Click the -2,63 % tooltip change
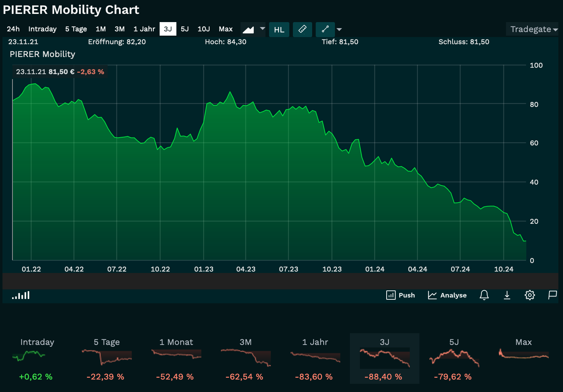Screen dimensions: 563x392 pos(91,72)
